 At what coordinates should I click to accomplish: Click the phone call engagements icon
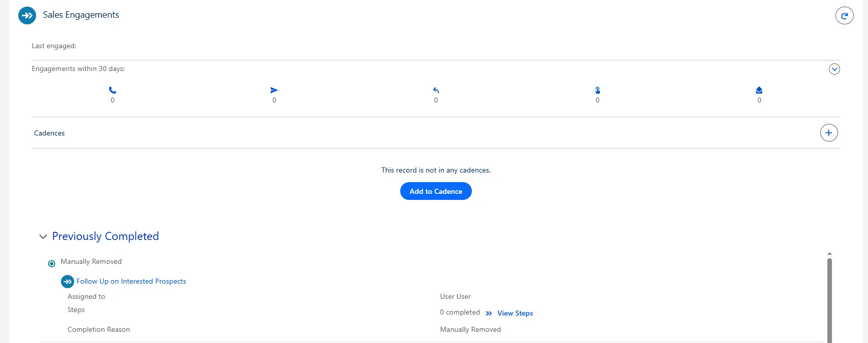(x=113, y=90)
